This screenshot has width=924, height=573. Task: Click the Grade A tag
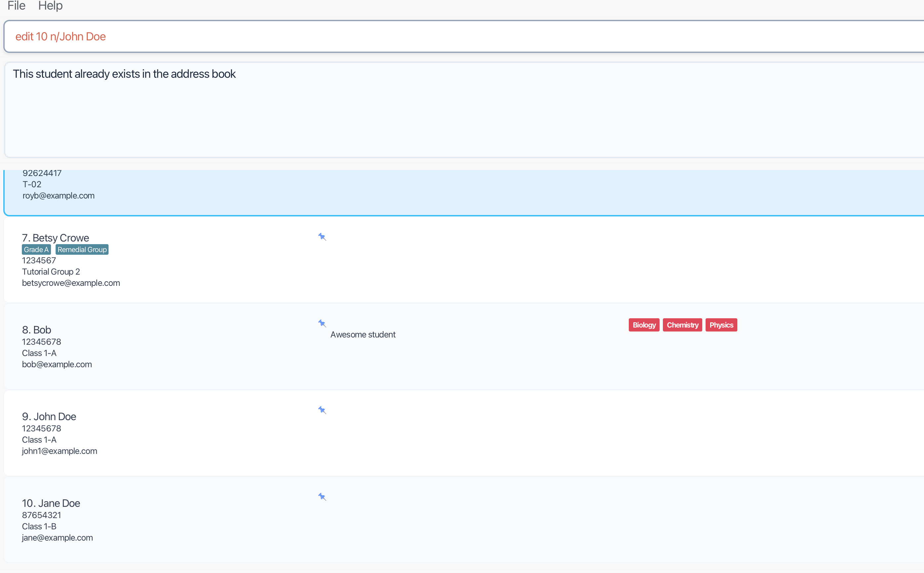[36, 249]
